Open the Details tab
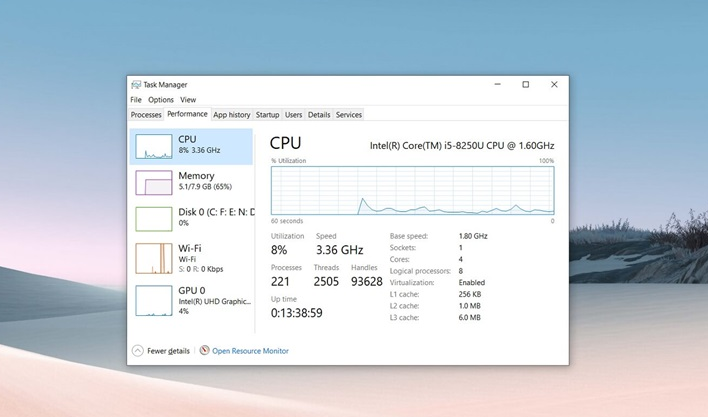The image size is (708, 417). click(x=319, y=115)
